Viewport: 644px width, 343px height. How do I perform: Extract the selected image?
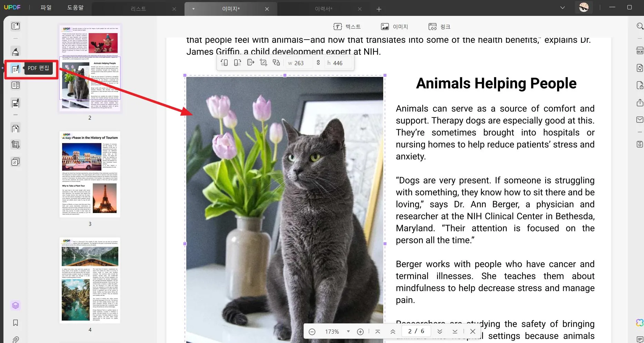click(x=251, y=62)
